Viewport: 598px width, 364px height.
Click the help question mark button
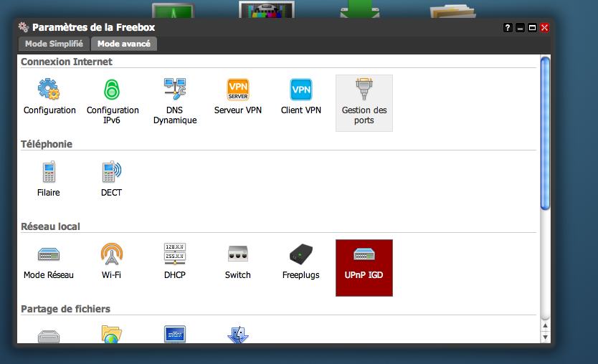[508, 27]
